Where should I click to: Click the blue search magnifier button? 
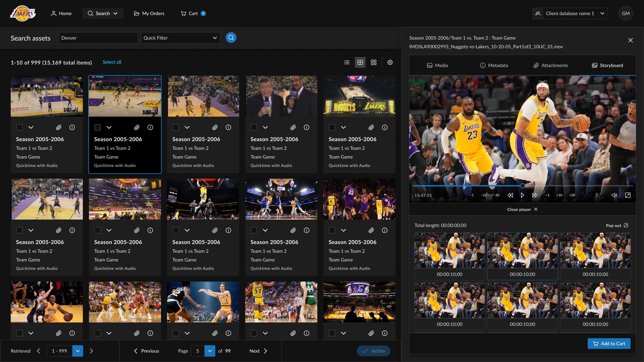pyautogui.click(x=231, y=38)
